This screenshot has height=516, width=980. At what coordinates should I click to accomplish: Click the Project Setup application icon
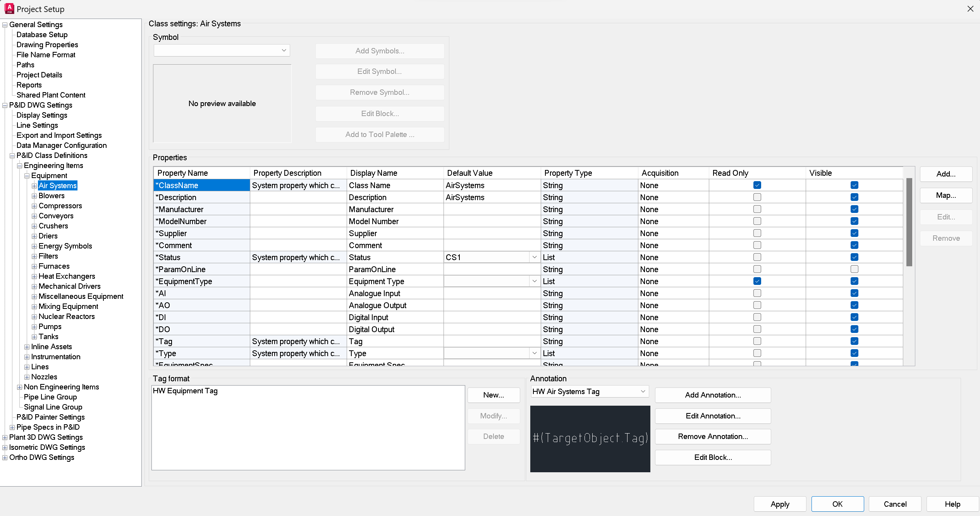9,9
